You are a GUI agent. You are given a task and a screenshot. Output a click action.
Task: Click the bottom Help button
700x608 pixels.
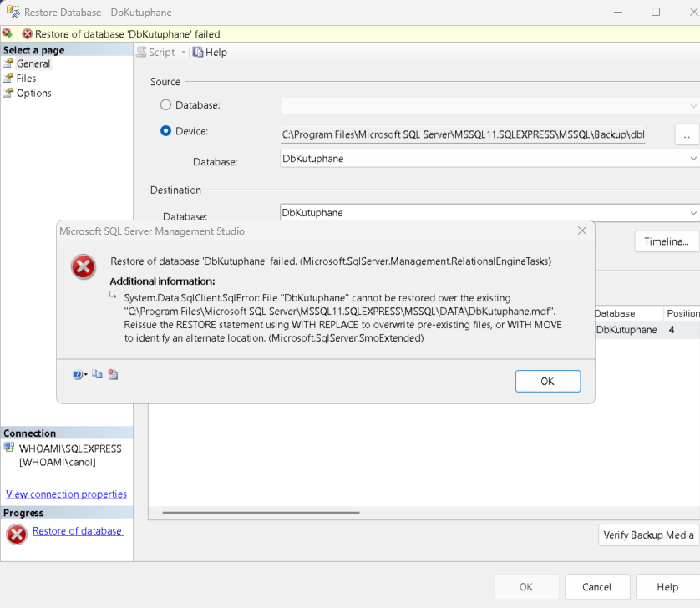(x=667, y=586)
